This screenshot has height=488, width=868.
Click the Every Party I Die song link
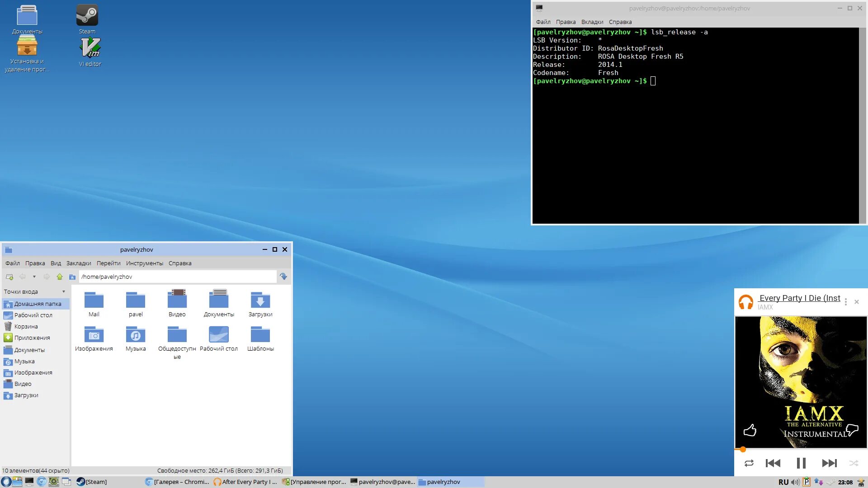[x=799, y=298]
